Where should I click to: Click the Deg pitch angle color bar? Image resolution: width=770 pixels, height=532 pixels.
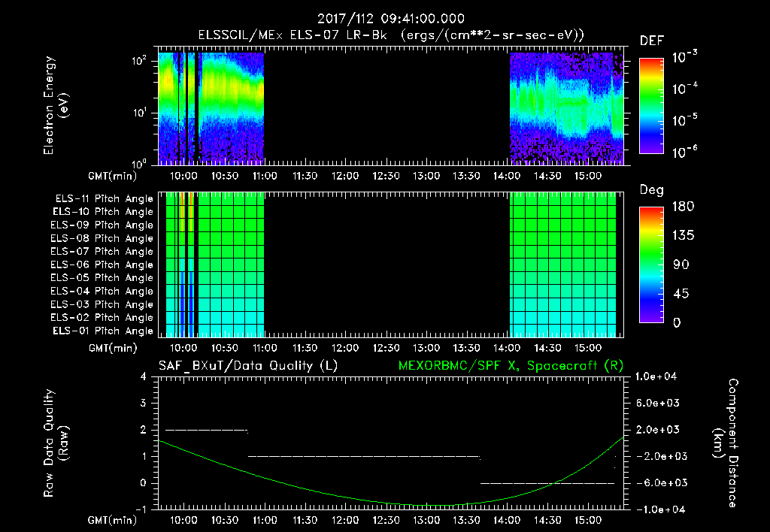pos(651,264)
